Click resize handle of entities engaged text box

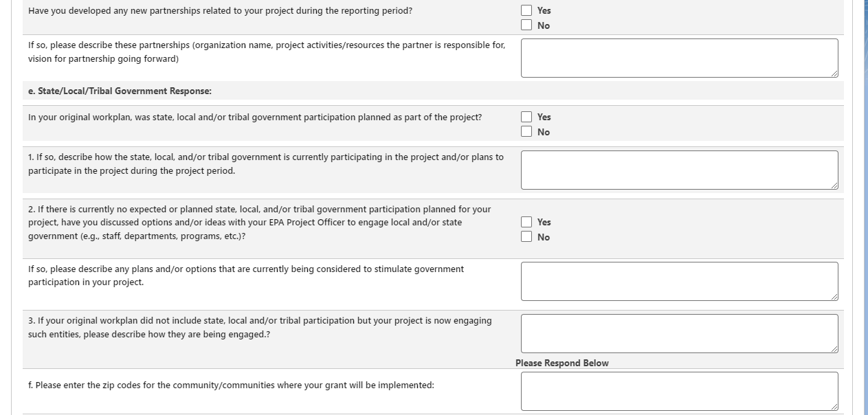[834, 349]
